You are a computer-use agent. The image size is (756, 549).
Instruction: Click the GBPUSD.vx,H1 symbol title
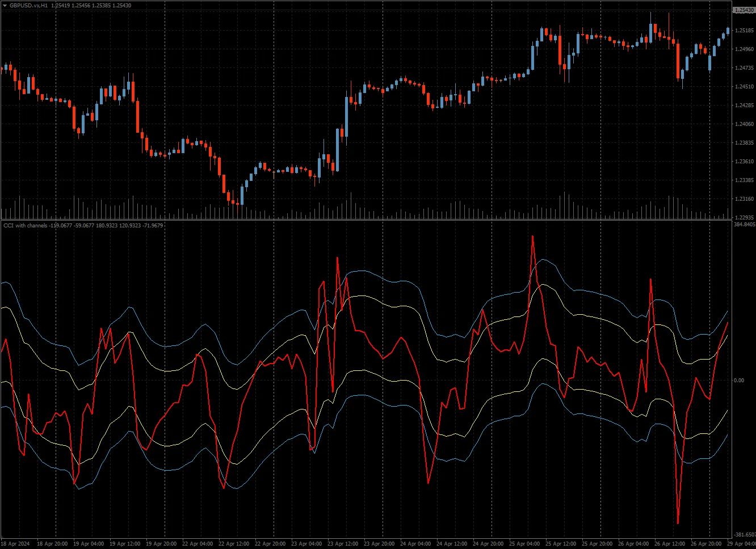click(x=28, y=5)
